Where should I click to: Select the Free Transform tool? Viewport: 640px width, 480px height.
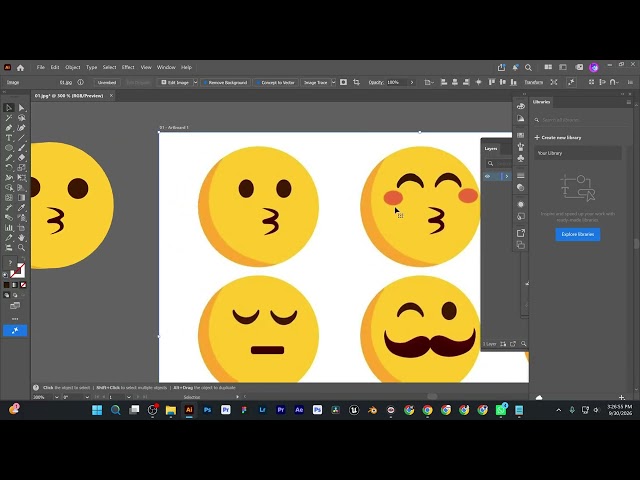click(x=22, y=178)
